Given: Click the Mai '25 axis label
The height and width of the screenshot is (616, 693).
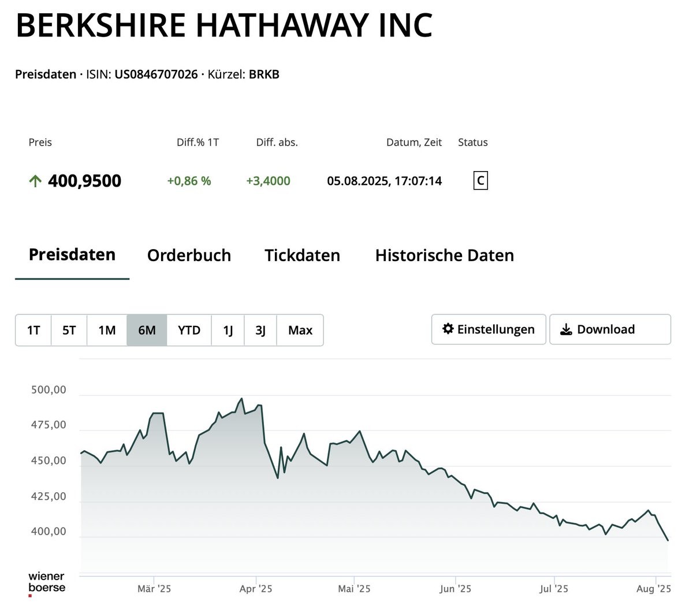Looking at the screenshot, I should tap(354, 589).
